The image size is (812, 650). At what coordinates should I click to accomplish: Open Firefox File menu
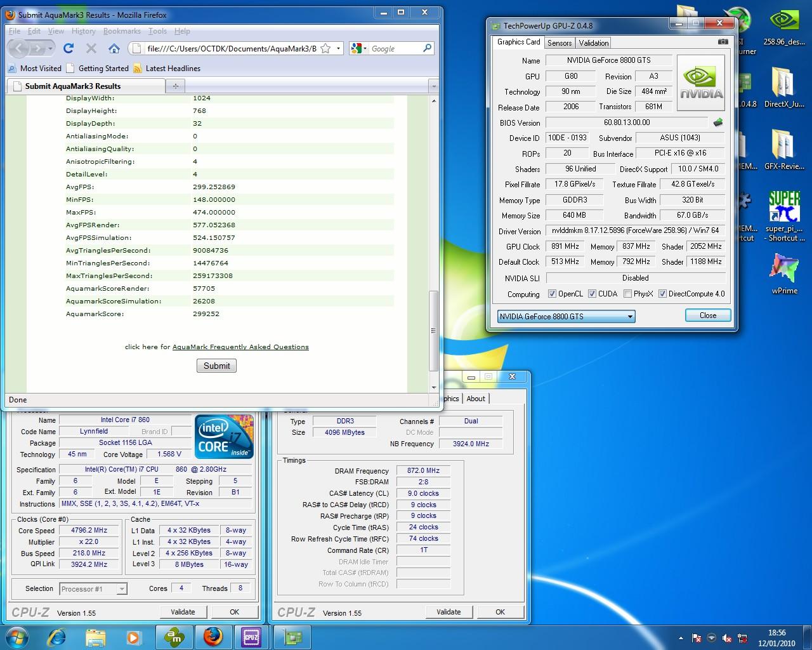[x=15, y=31]
